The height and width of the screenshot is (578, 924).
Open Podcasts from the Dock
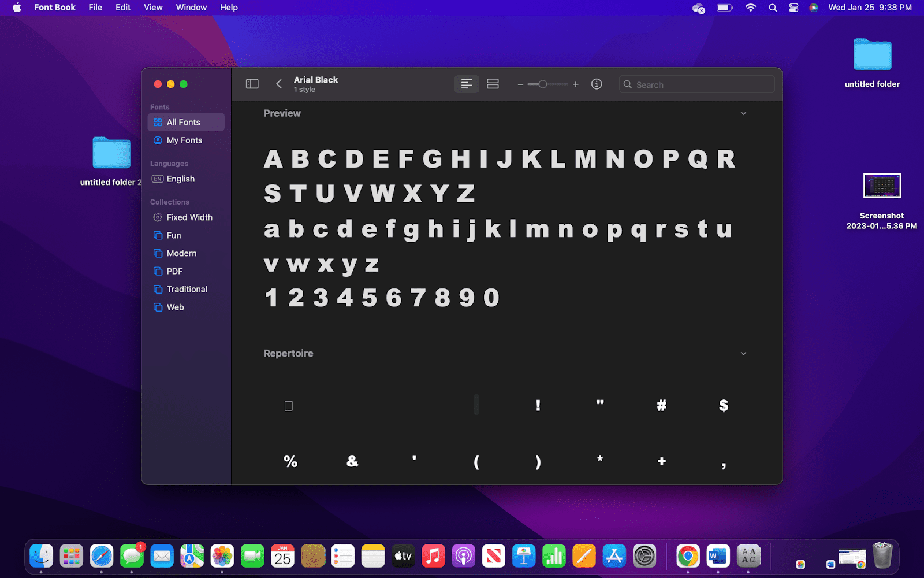pyautogui.click(x=464, y=556)
